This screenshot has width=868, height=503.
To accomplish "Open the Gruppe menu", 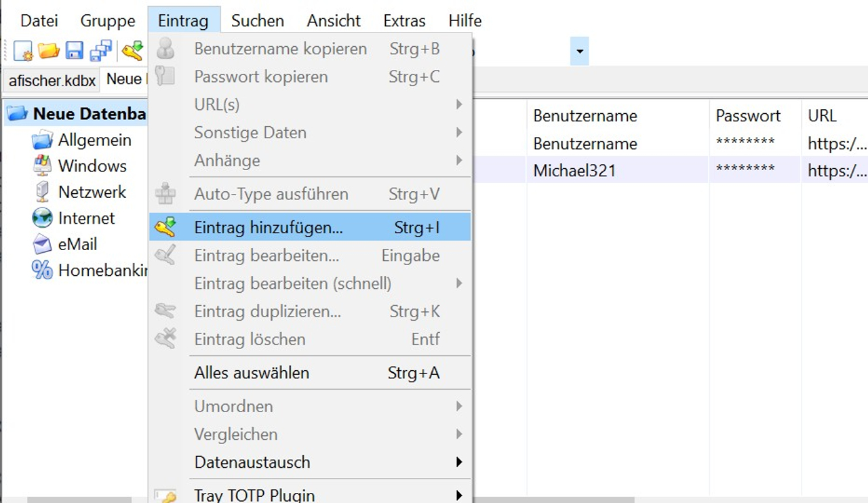I will click(108, 20).
